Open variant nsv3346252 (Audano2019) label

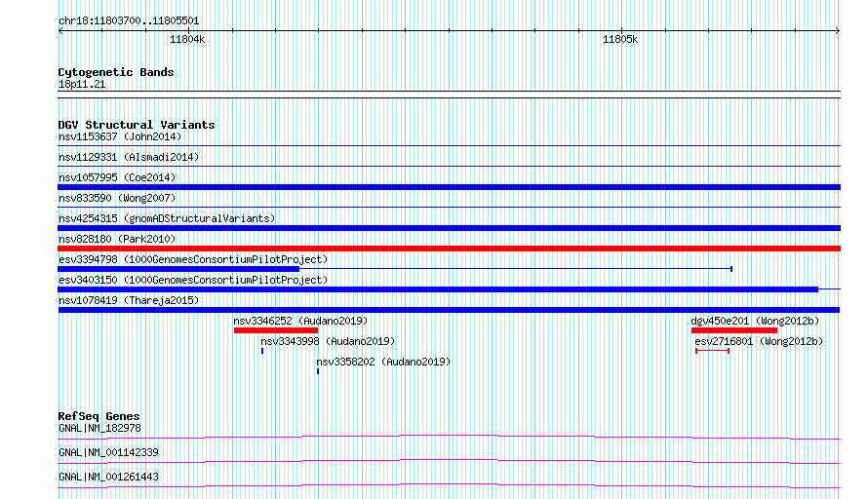[x=300, y=321]
